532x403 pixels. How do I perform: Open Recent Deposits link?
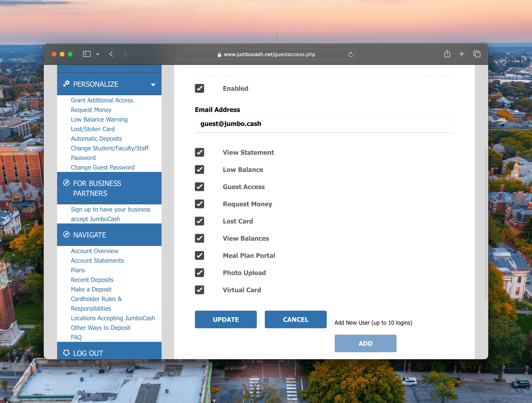92,280
